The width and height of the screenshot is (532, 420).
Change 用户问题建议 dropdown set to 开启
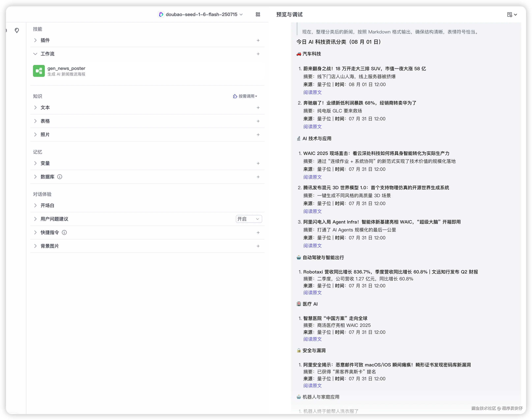[x=249, y=219]
